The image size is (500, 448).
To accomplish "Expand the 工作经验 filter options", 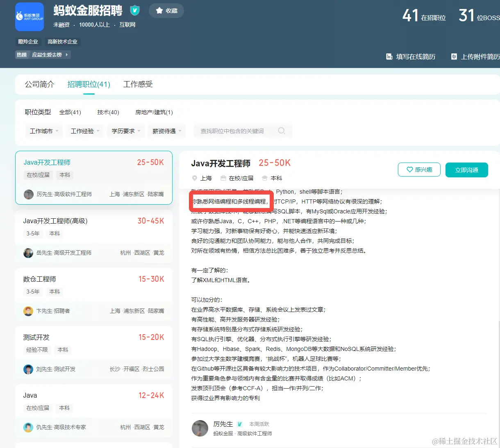I will (84, 130).
